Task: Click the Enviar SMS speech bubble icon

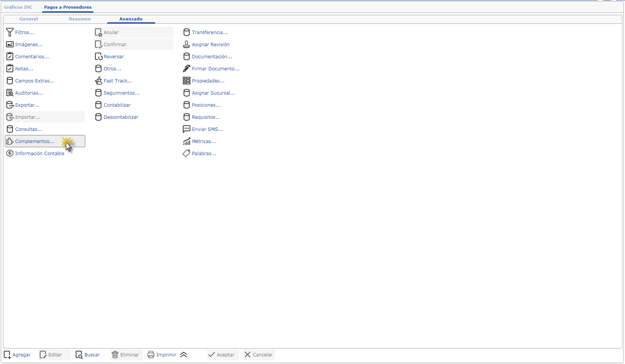Action: (x=186, y=129)
